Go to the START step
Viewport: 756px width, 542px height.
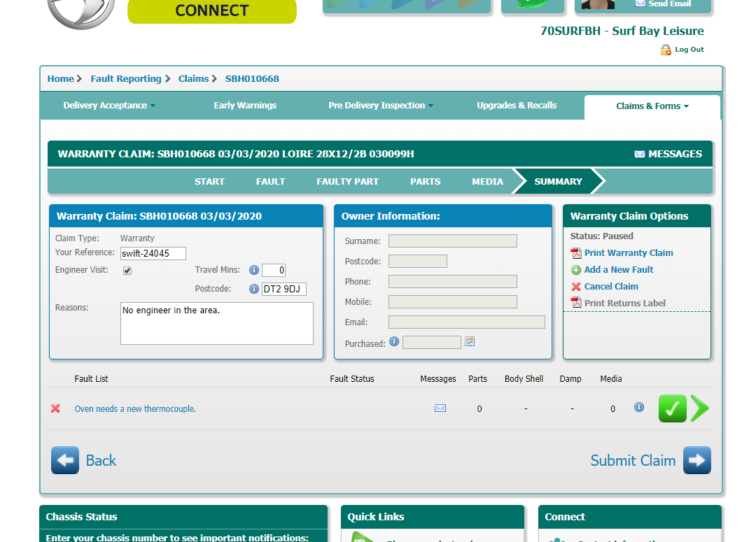click(x=209, y=182)
